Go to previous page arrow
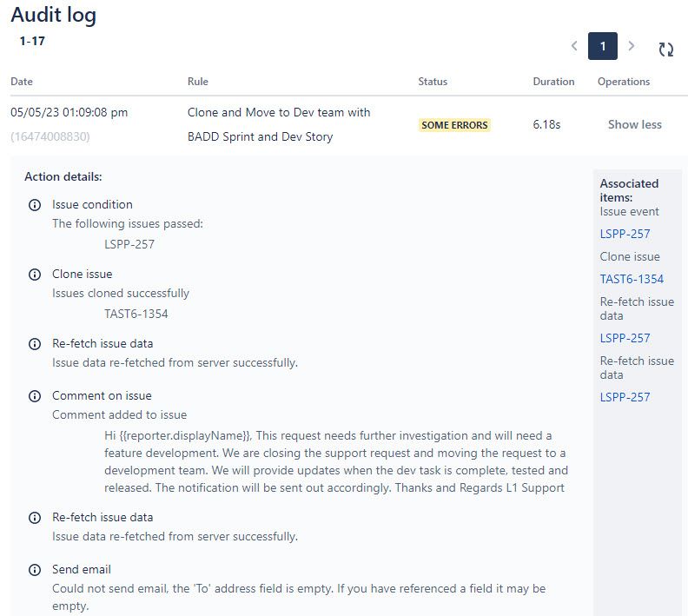 coord(574,46)
